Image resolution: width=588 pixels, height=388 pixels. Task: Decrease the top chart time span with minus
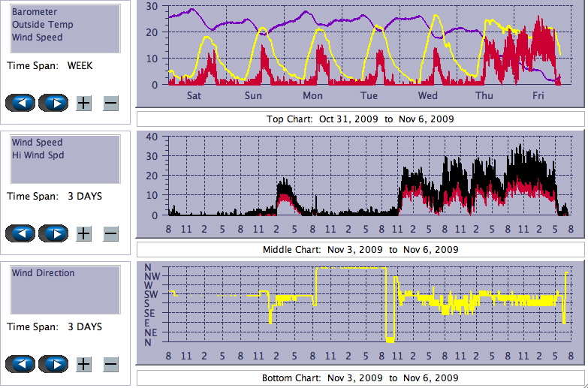110,103
